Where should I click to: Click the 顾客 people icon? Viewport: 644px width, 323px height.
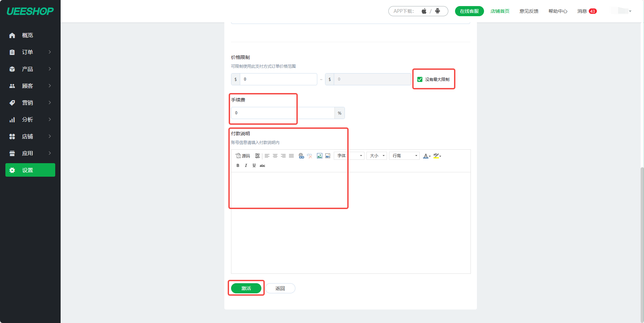point(12,86)
